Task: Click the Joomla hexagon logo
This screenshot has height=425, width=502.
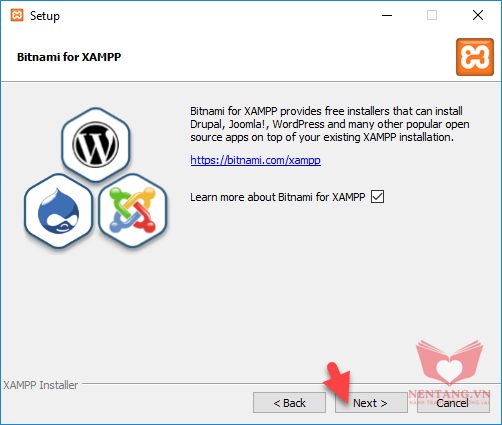Action: [x=133, y=211]
